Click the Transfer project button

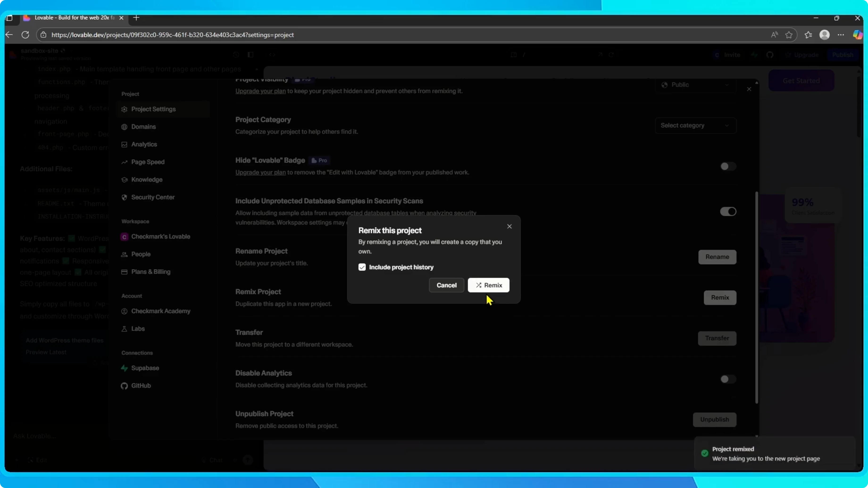coord(717,338)
